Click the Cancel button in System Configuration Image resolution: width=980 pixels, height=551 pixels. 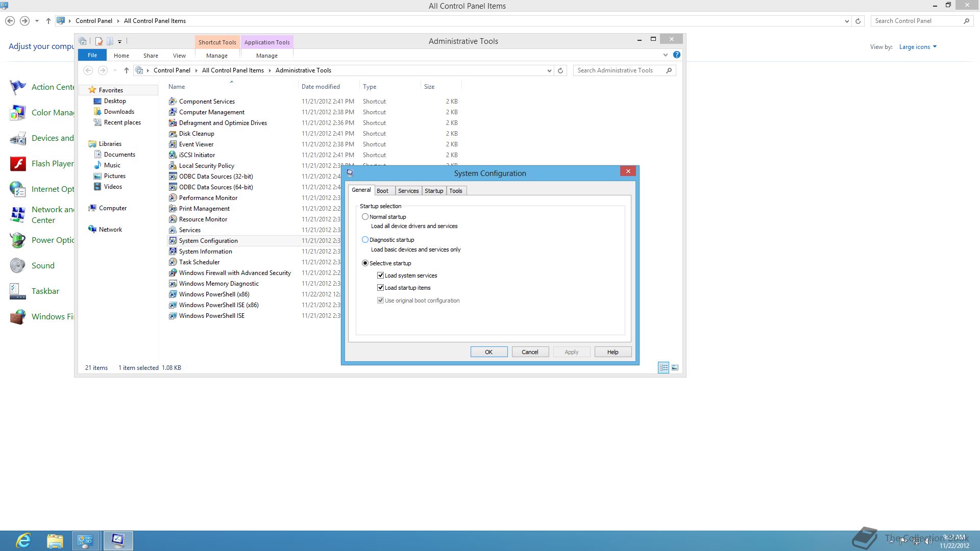click(x=529, y=352)
